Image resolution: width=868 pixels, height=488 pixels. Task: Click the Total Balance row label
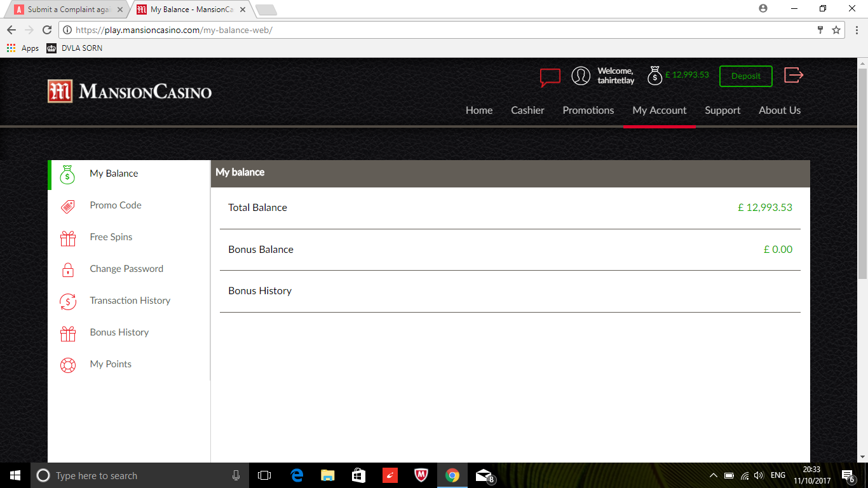(257, 208)
